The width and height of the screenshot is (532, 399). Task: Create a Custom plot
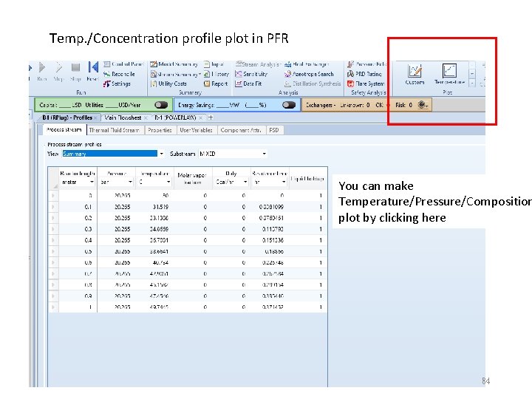pyautogui.click(x=415, y=75)
